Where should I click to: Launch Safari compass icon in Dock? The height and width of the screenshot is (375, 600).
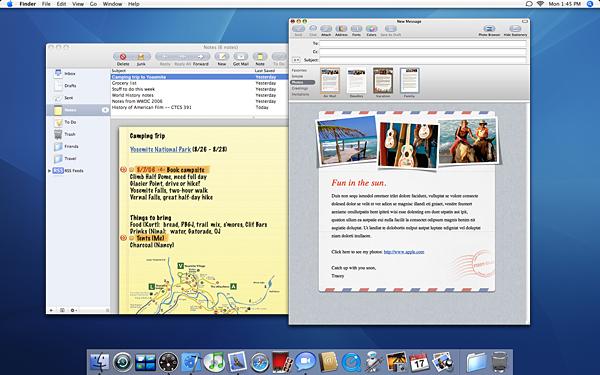pyautogui.click(x=259, y=362)
